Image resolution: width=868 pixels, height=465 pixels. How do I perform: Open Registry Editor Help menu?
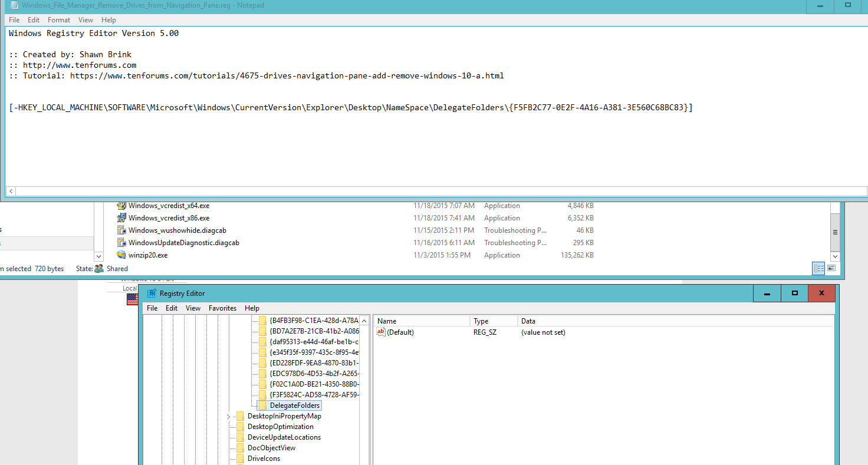pos(252,308)
